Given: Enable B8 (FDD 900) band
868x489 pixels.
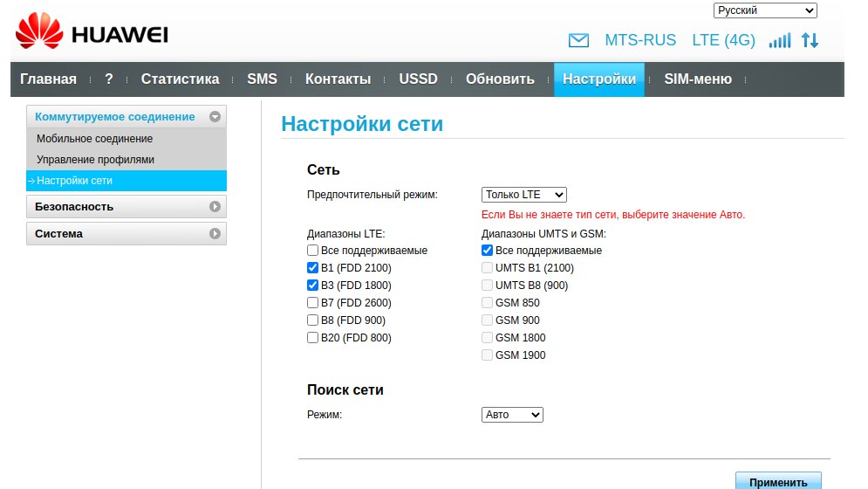Looking at the screenshot, I should point(313,320).
